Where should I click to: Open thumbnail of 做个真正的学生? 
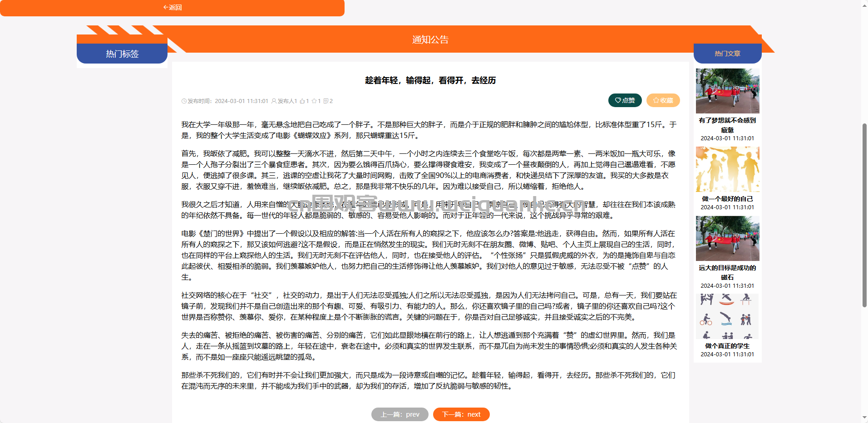click(727, 316)
